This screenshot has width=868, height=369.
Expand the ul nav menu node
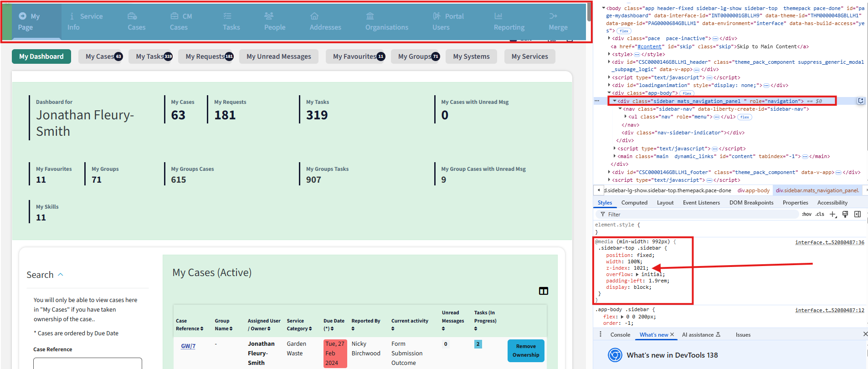pyautogui.click(x=626, y=117)
